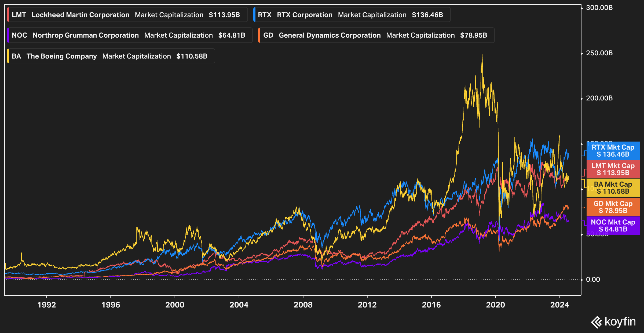Select the Northrop Grumman Corporation legend entry
The image size is (644, 333).
pos(86,35)
